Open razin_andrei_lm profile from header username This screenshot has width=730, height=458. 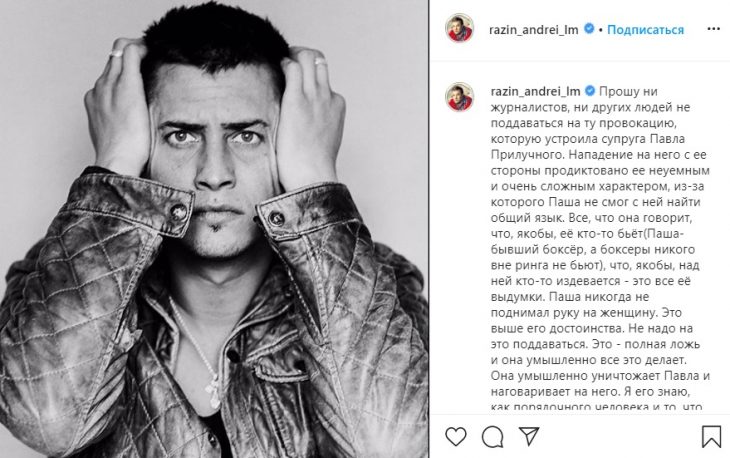(534, 30)
